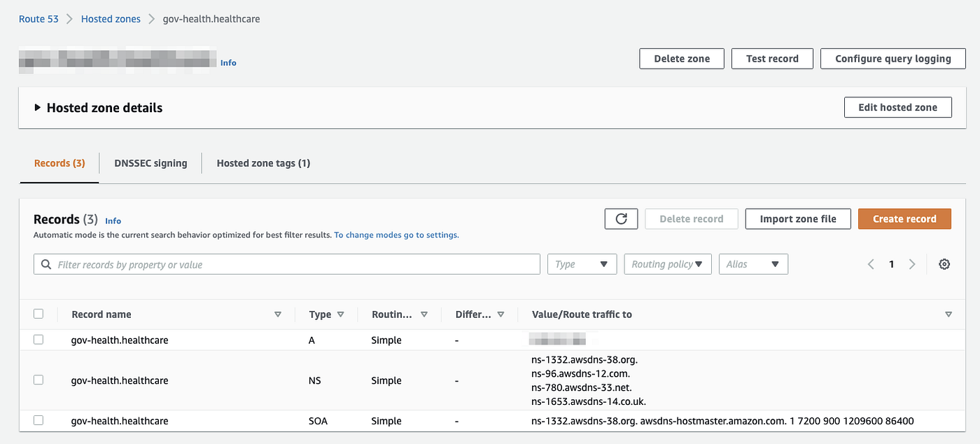Check the SOA record row checkbox
The width and height of the screenshot is (980, 444).
point(38,420)
